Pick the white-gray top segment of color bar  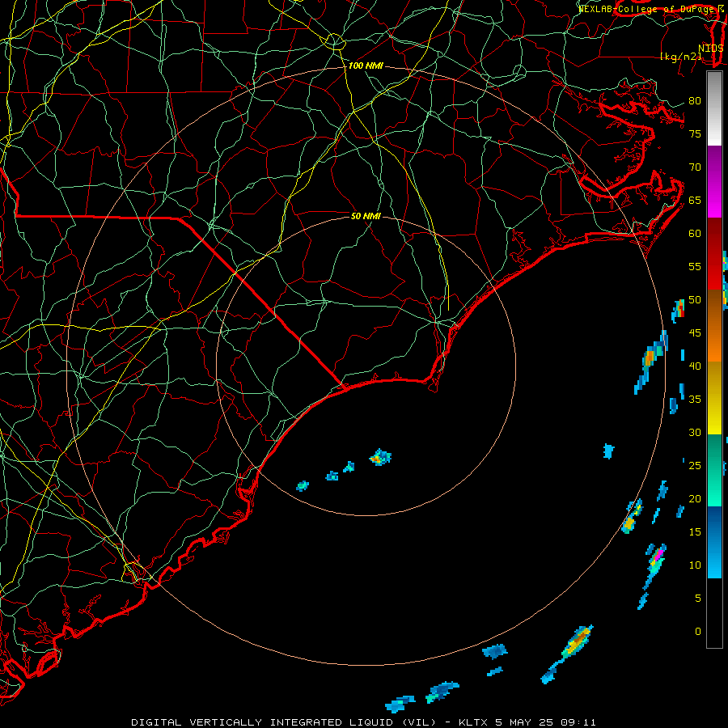pos(714,109)
